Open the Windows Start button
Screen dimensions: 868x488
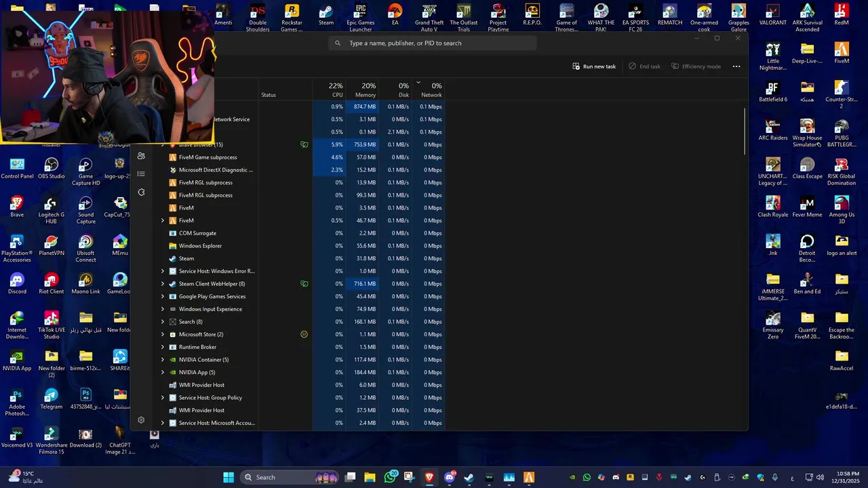coord(229,477)
